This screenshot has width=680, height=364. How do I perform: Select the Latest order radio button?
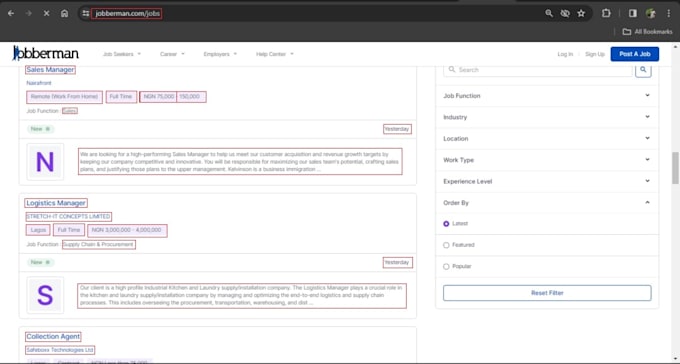(446, 224)
